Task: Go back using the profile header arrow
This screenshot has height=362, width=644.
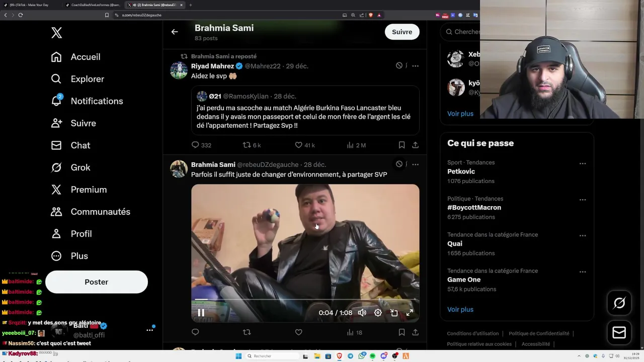Action: (x=175, y=32)
